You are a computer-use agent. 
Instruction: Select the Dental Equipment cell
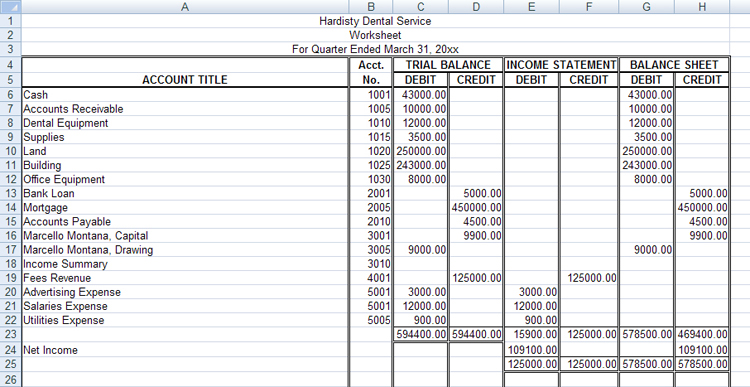tap(185, 123)
